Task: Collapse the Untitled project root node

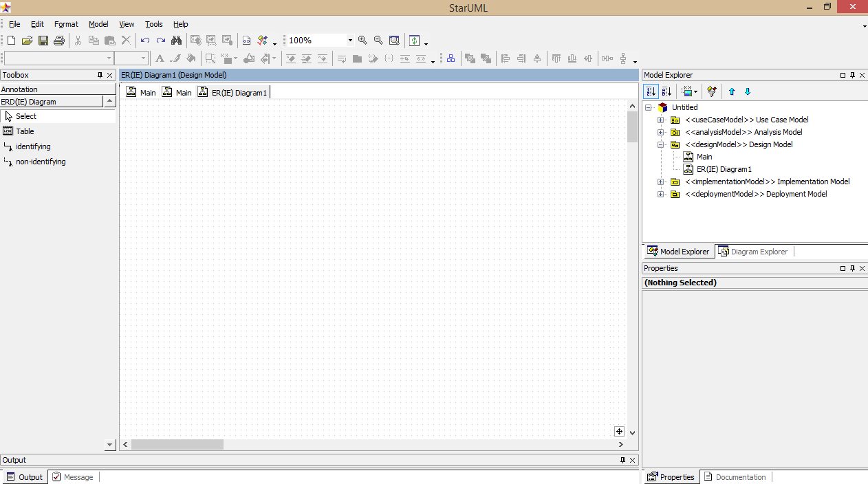Action: [x=648, y=107]
